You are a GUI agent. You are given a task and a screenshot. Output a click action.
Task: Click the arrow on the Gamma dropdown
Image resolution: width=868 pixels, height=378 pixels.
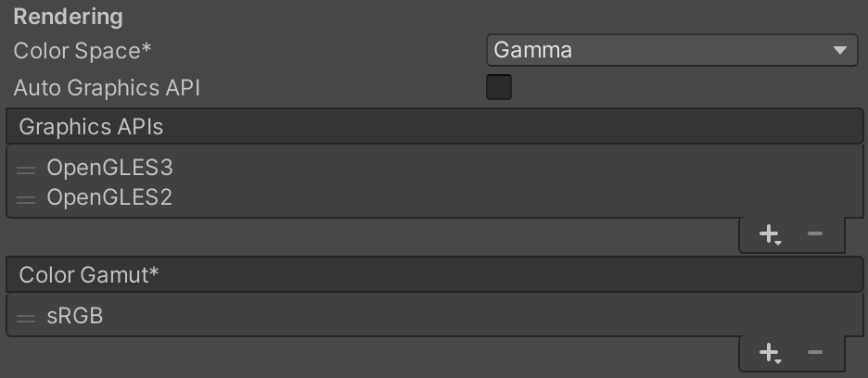coord(840,50)
